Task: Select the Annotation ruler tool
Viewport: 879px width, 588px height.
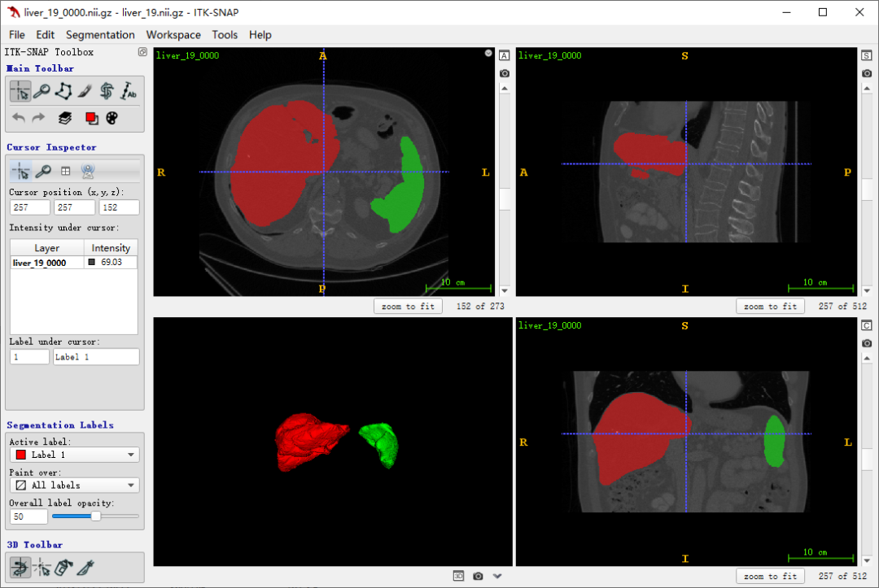Action: [129, 91]
